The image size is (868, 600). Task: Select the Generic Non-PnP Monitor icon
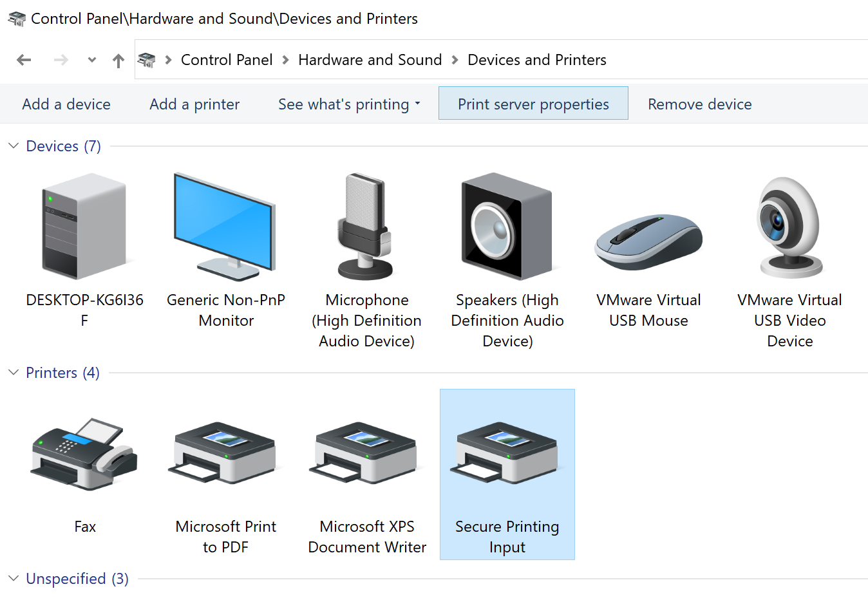click(x=225, y=226)
